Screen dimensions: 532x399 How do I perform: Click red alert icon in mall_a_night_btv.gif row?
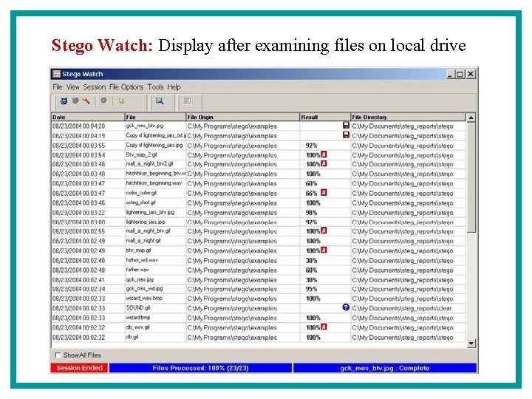pos(324,231)
